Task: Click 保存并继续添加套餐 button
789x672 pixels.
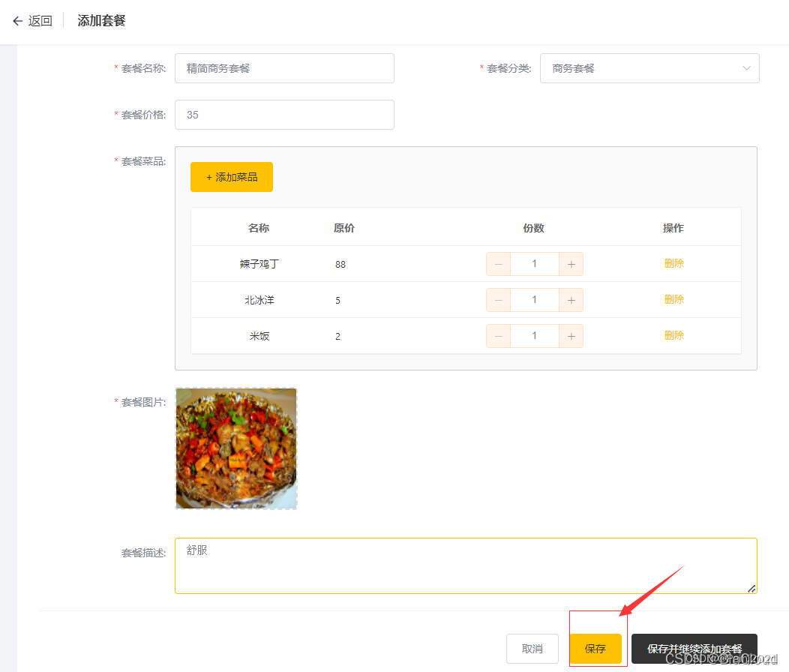Action: pos(694,648)
